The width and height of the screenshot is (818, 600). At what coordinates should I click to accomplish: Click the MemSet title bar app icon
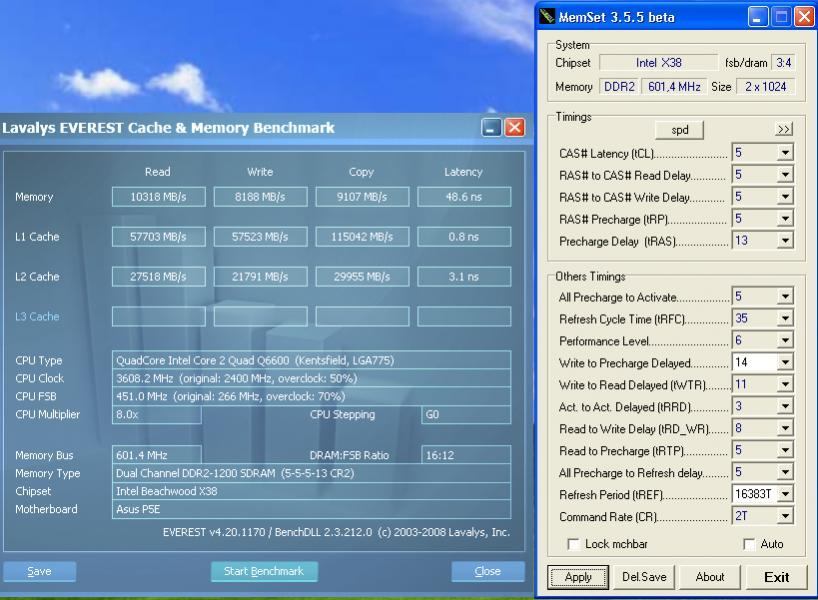pyautogui.click(x=546, y=16)
